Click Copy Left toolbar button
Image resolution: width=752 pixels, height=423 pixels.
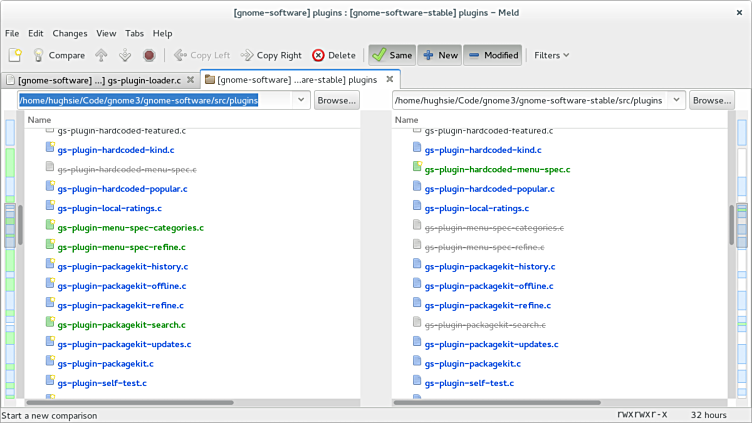click(x=201, y=55)
